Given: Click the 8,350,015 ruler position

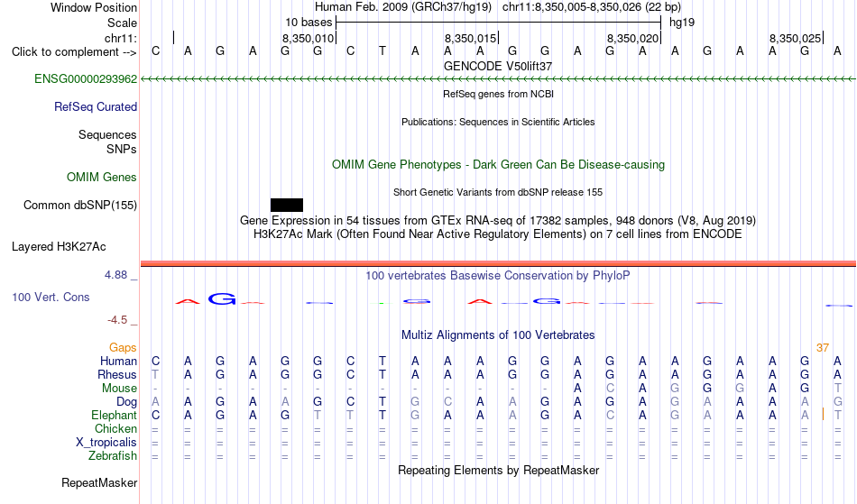Looking at the screenshot, I should click(x=470, y=38).
